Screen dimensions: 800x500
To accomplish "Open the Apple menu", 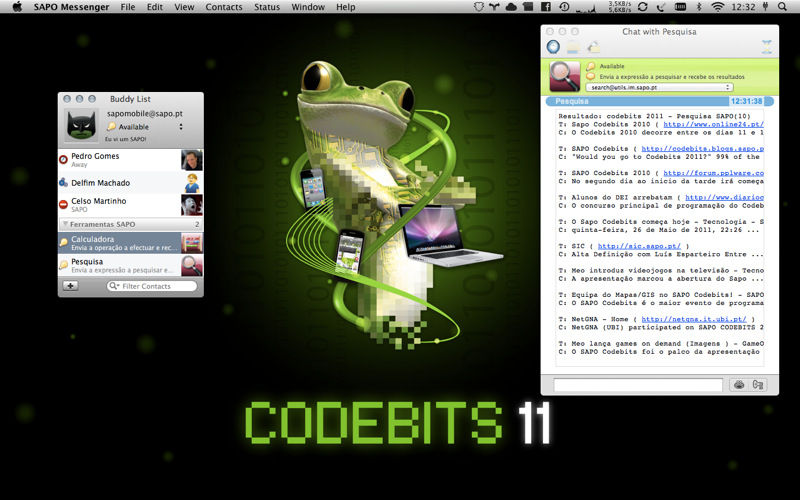I will pos(17,7).
